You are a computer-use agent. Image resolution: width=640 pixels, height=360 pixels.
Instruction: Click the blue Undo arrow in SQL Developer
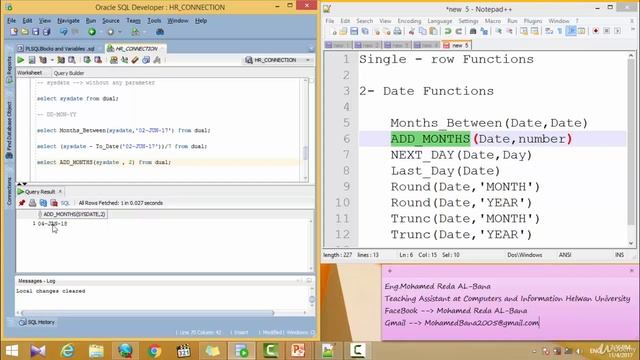64,31
